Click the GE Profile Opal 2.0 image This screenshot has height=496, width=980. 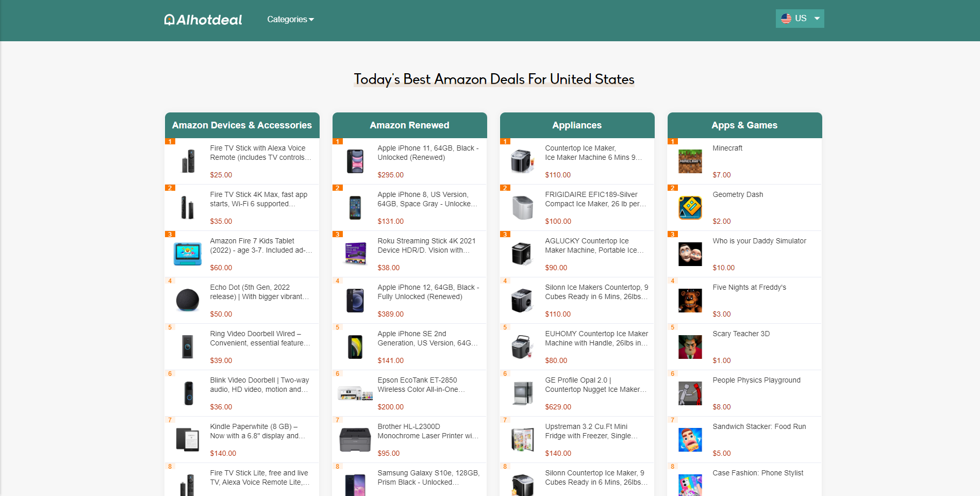coord(523,393)
